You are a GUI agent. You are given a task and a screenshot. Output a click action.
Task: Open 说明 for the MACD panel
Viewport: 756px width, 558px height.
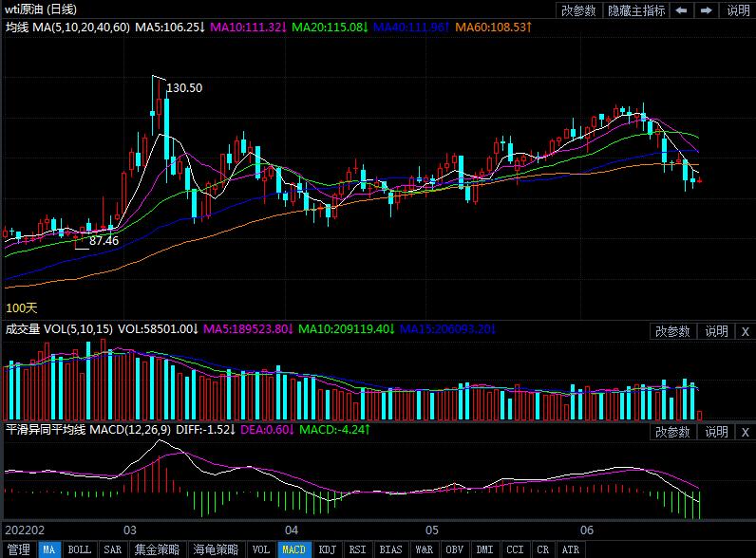716,432
